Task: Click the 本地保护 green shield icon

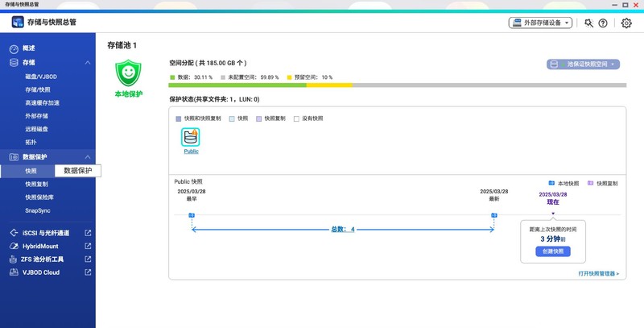Action: pos(128,73)
